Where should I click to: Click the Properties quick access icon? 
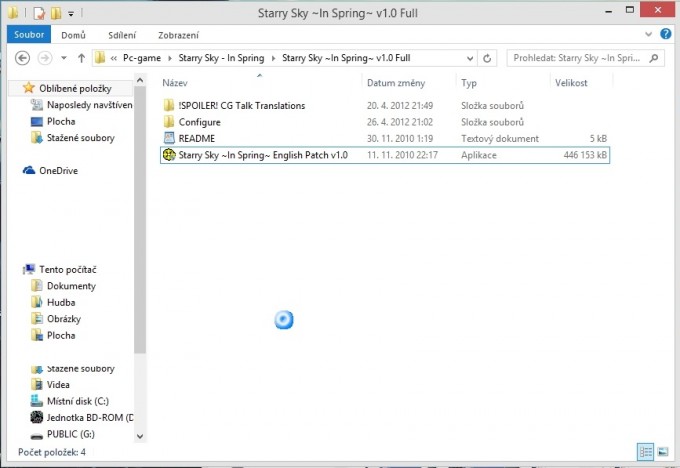39,13
